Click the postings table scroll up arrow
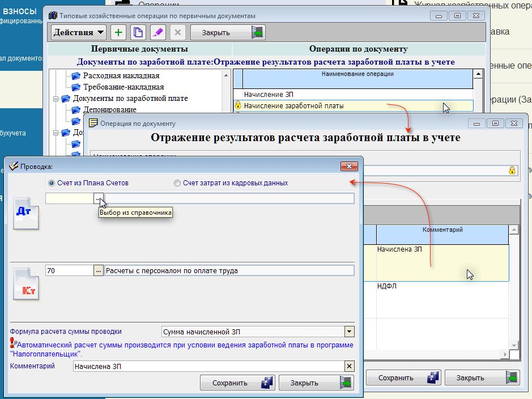The height and width of the screenshot is (399, 532). (x=514, y=230)
